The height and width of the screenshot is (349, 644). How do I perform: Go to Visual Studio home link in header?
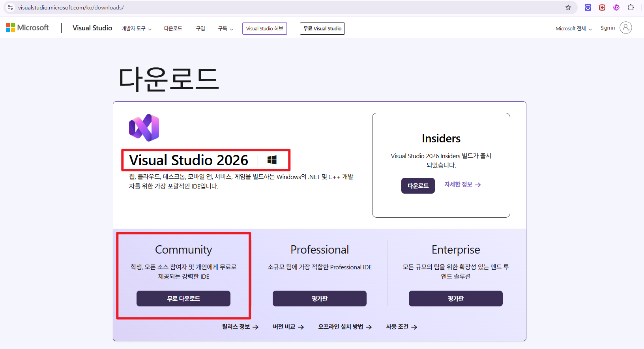click(92, 28)
